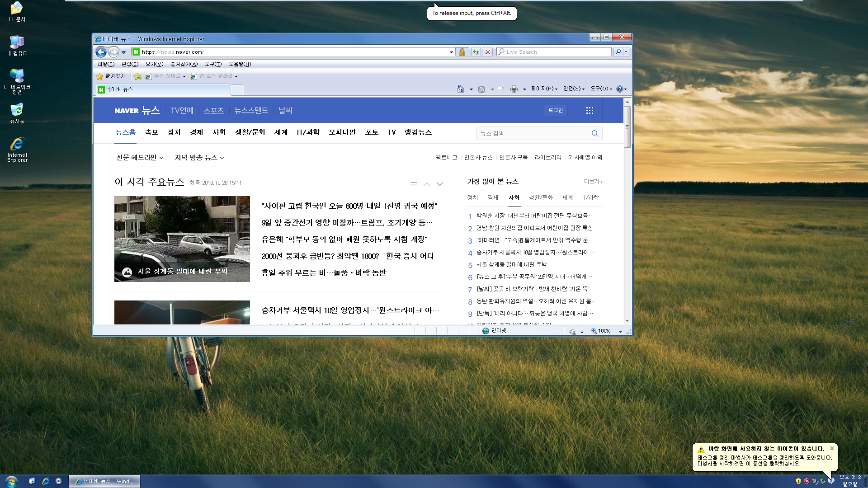The width and height of the screenshot is (868, 488).
Task: Click the security lock icon in address bar
Action: pos(462,52)
